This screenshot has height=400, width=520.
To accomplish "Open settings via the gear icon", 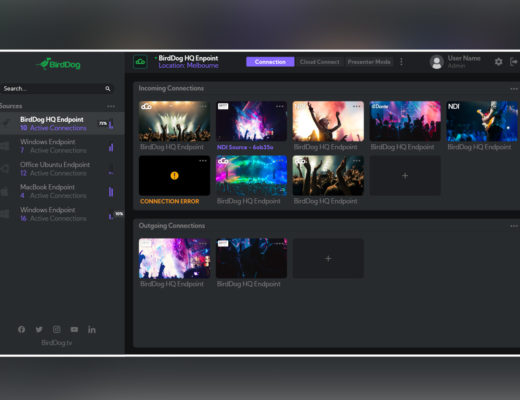I will (498, 62).
